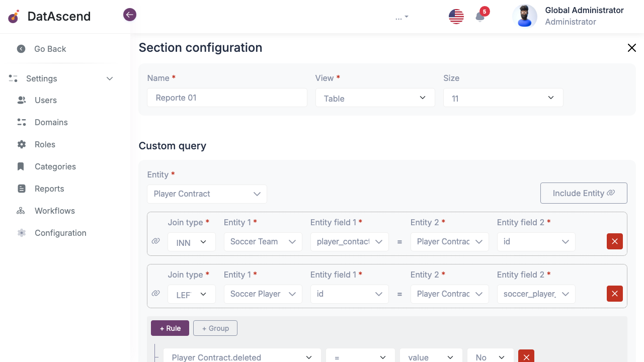Click the Global Administrator name text

coord(585,11)
